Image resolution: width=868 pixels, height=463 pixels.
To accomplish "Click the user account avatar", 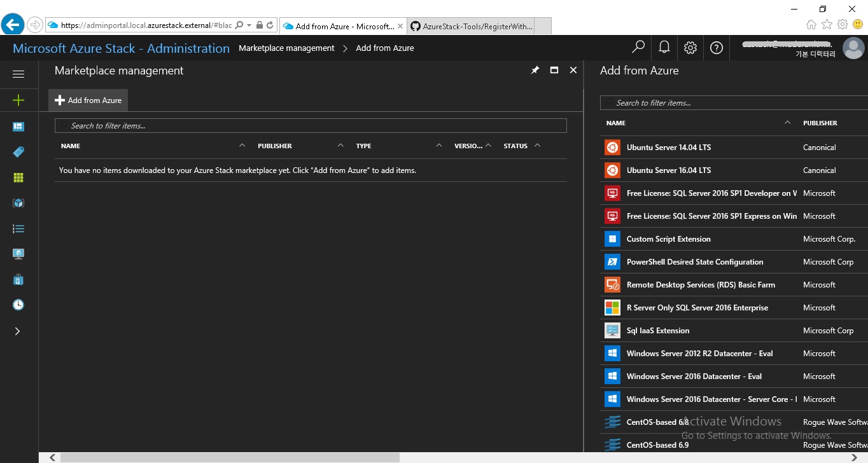I will pyautogui.click(x=853, y=48).
